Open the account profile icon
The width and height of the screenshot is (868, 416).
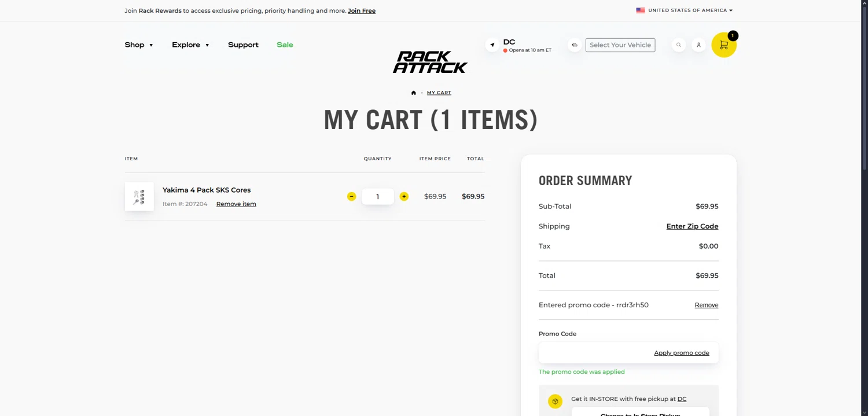tap(698, 45)
